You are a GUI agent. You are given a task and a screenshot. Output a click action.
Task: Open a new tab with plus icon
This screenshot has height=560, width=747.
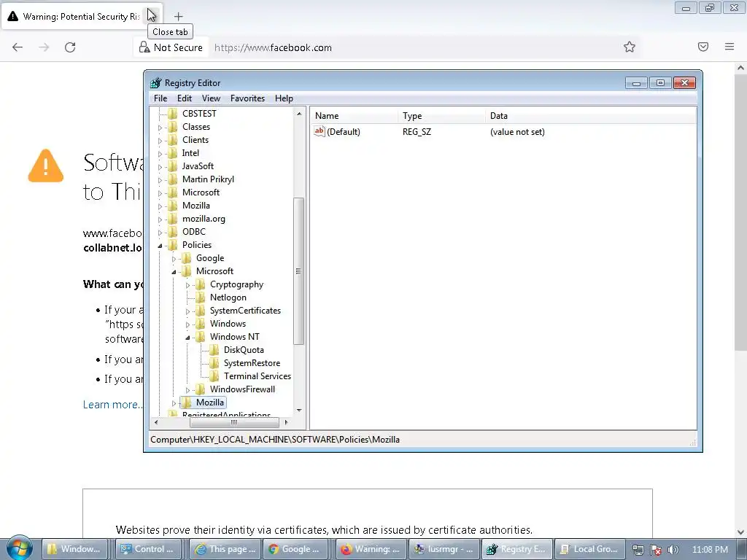point(178,17)
